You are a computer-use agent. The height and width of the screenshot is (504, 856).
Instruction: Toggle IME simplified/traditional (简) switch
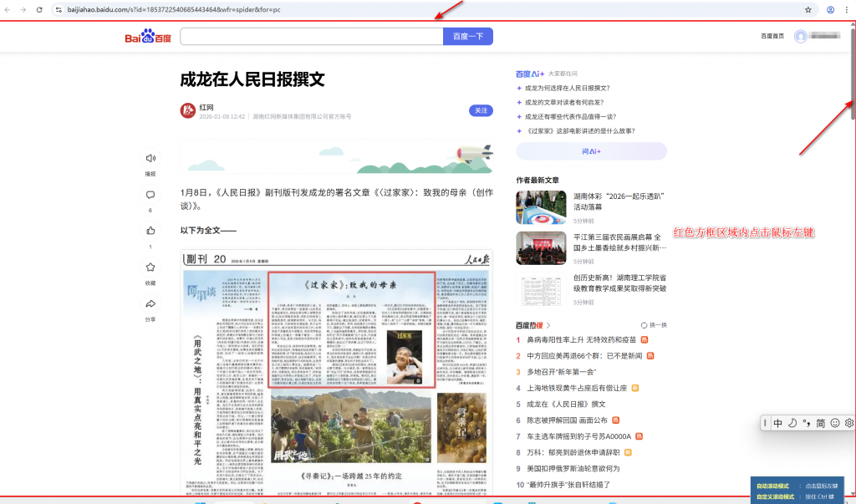coord(821,423)
